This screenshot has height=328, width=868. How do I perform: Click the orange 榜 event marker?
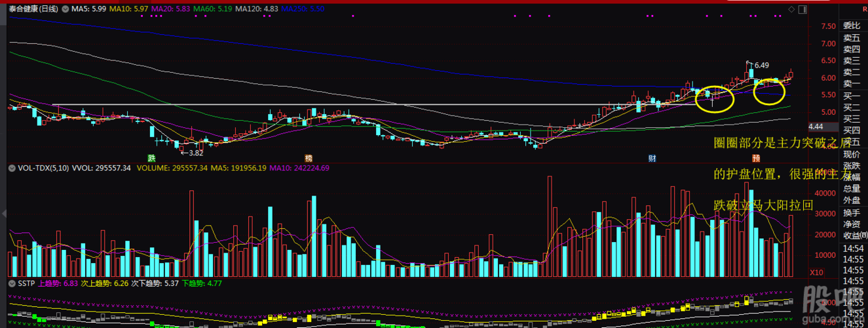point(309,157)
